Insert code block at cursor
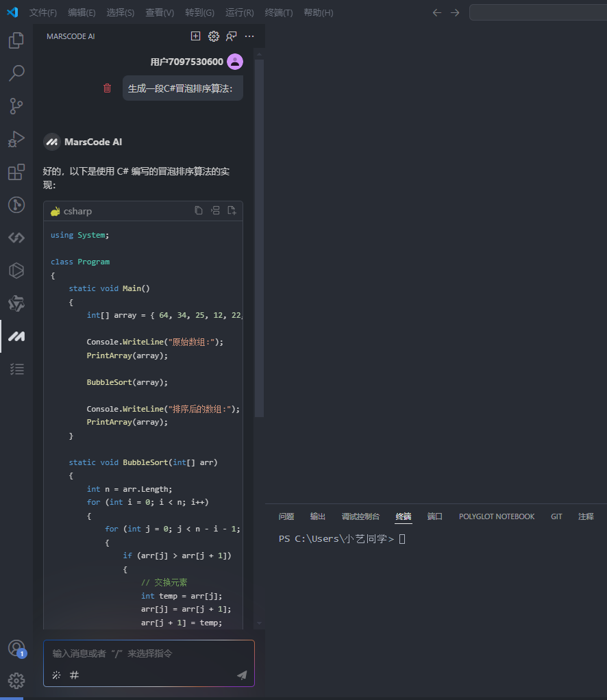 coord(215,211)
